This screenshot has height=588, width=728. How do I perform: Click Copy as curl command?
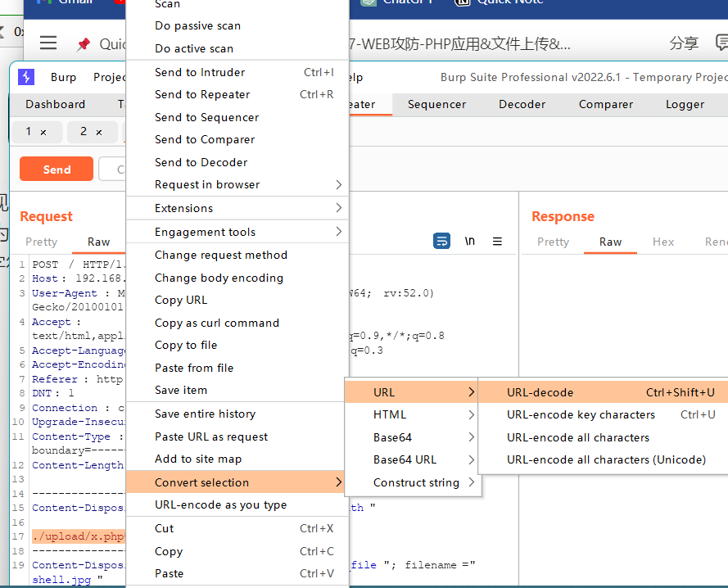[237, 323]
